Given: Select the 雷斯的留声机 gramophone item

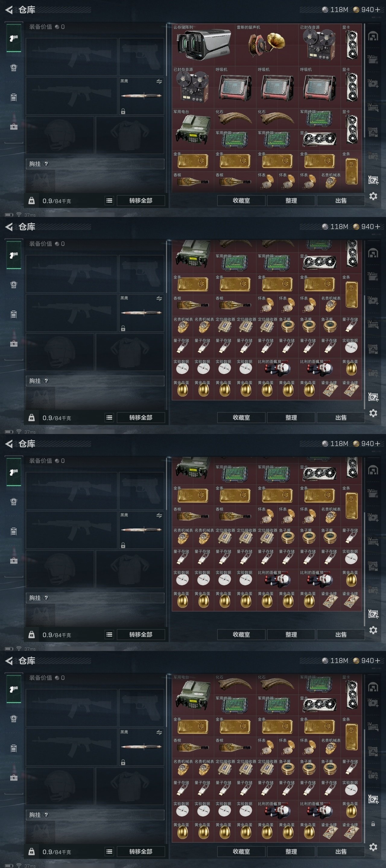Looking at the screenshot, I should tap(267, 45).
